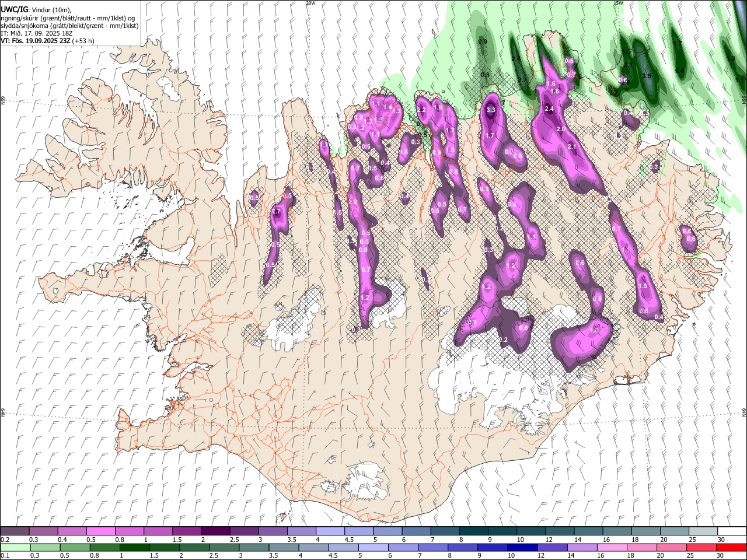Click the 'VT: Fös. 19.09.2025 23Z' valid time
Image resolution: width=747 pixels, height=560 pixels.
point(35,41)
